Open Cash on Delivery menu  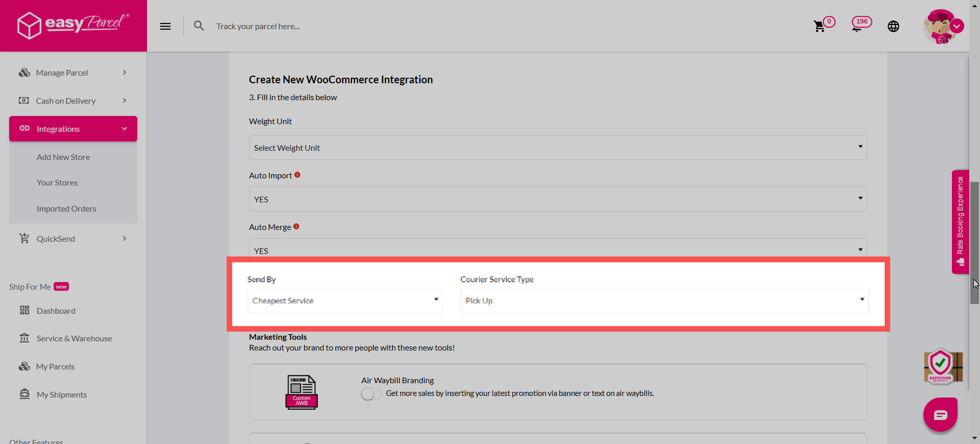click(73, 101)
